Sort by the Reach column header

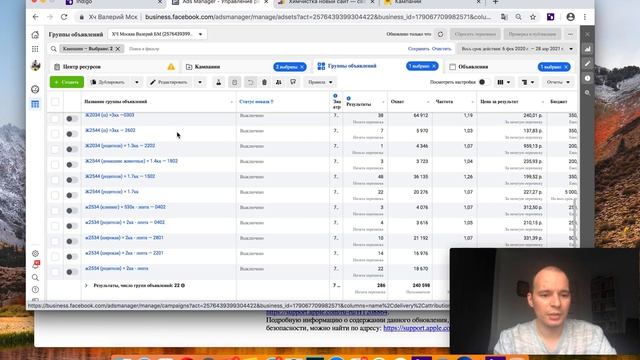point(410,102)
